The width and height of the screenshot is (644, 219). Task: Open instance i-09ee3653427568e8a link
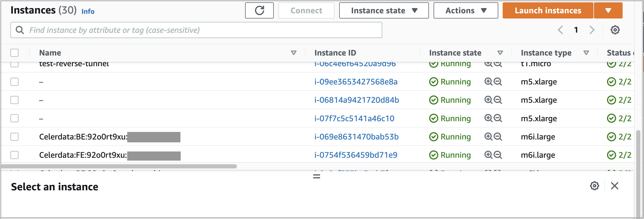pyautogui.click(x=356, y=82)
